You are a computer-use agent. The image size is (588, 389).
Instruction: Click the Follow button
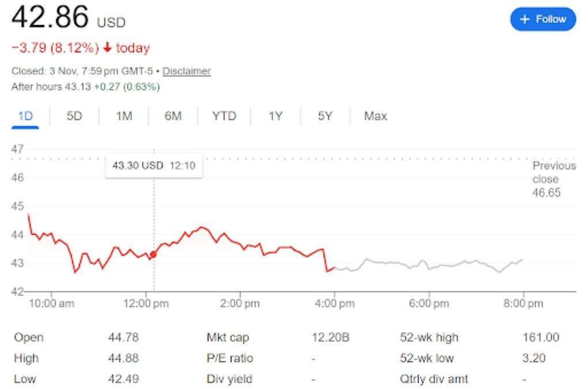click(542, 19)
